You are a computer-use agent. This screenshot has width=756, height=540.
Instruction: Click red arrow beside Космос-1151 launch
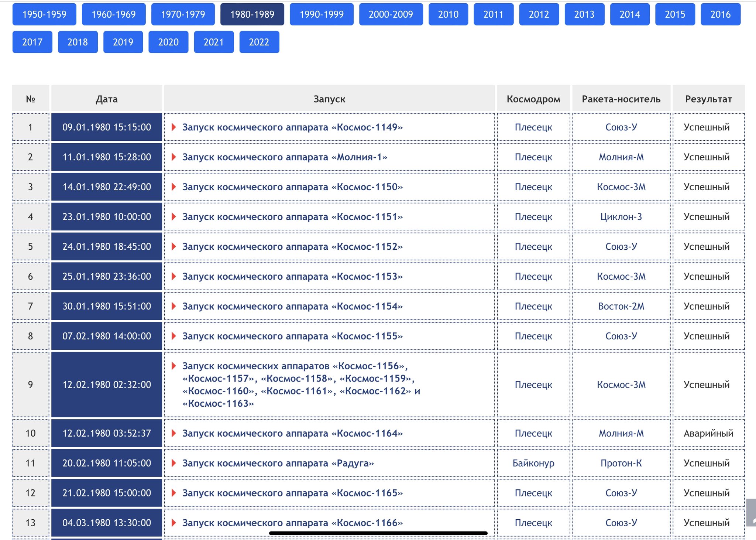point(173,217)
